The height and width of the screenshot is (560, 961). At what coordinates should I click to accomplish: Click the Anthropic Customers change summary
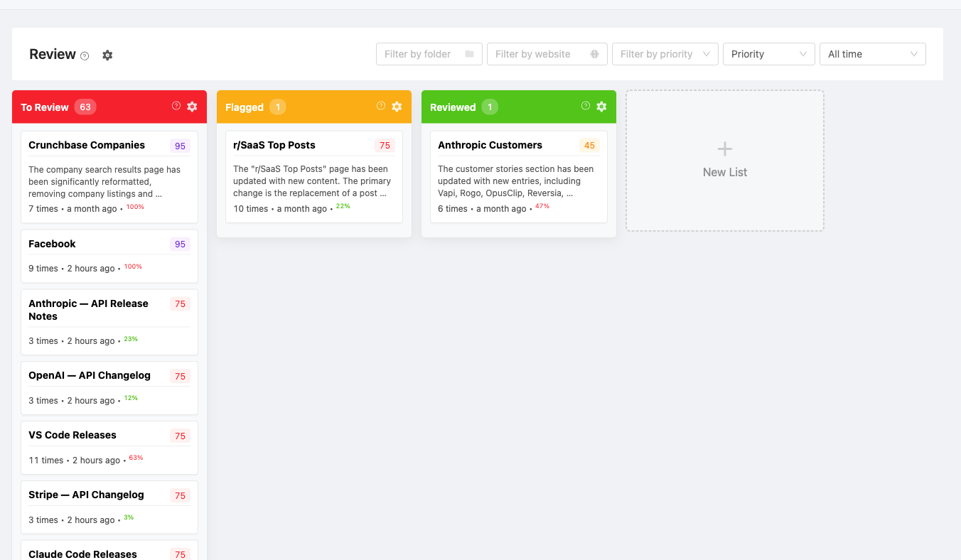click(515, 181)
